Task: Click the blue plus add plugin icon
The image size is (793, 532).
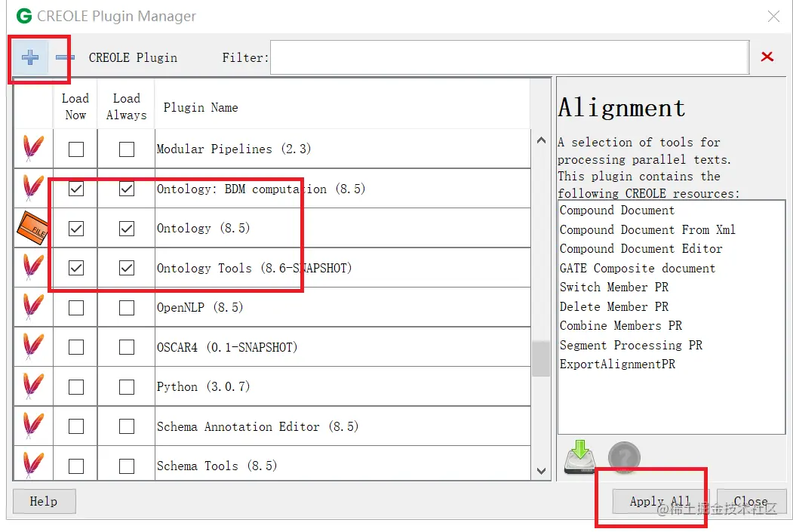Action: tap(30, 57)
